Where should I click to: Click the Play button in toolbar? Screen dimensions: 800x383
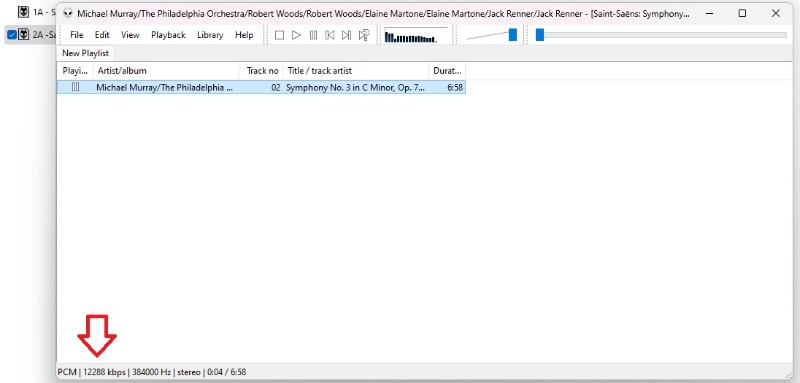pyautogui.click(x=296, y=35)
